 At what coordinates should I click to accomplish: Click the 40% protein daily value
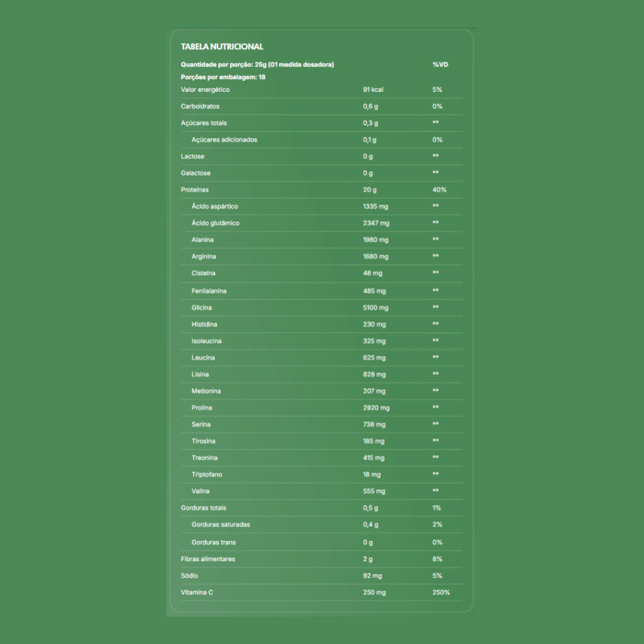click(439, 189)
